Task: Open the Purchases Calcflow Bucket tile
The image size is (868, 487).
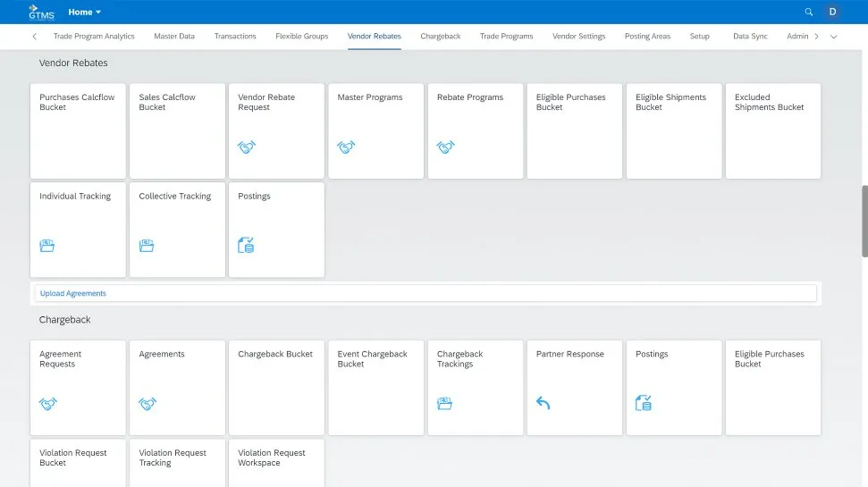Action: click(x=78, y=130)
